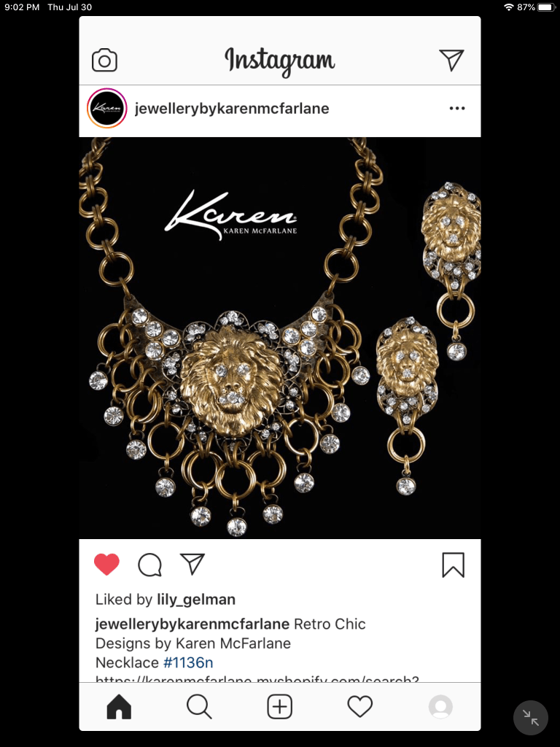This screenshot has height=747, width=560.
Task: Open Activity heart tab in bottom bar
Action: [360, 706]
